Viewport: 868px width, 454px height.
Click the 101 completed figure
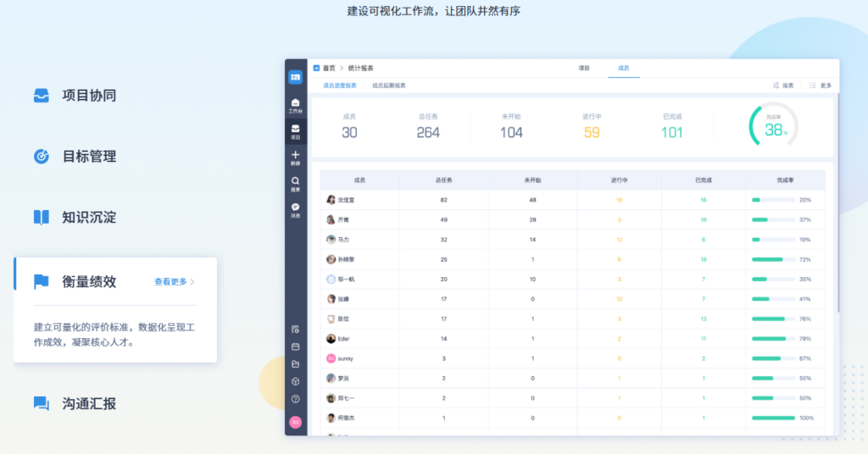click(x=671, y=133)
